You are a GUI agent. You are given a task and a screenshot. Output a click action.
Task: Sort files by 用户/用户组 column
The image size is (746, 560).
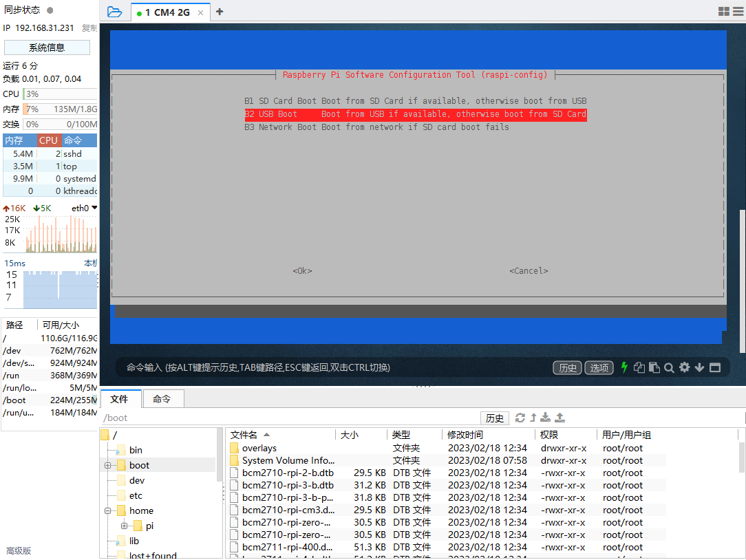667,435
